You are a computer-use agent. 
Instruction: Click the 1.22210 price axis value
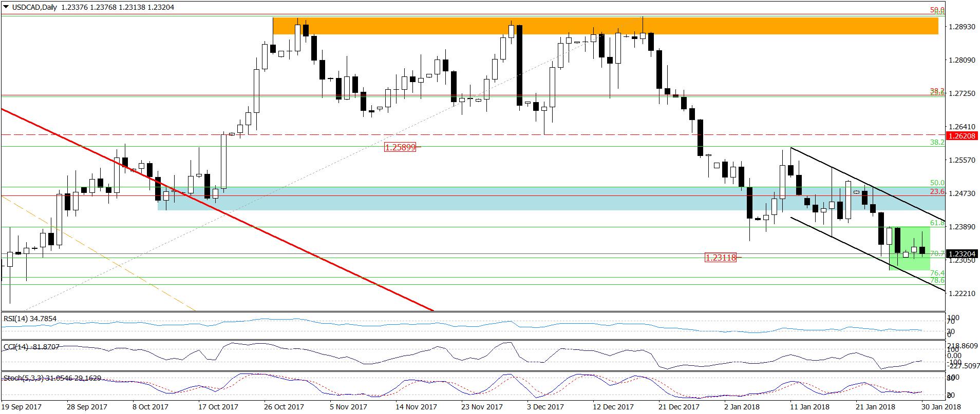tap(962, 293)
